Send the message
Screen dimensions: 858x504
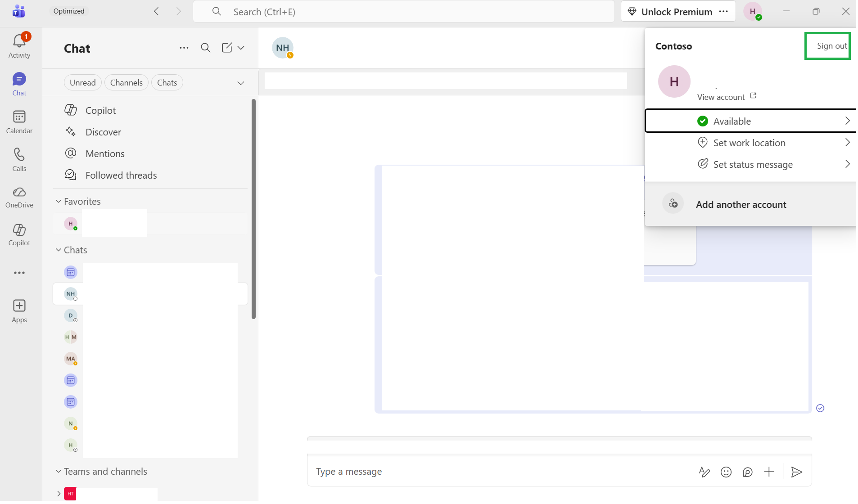pyautogui.click(x=797, y=472)
